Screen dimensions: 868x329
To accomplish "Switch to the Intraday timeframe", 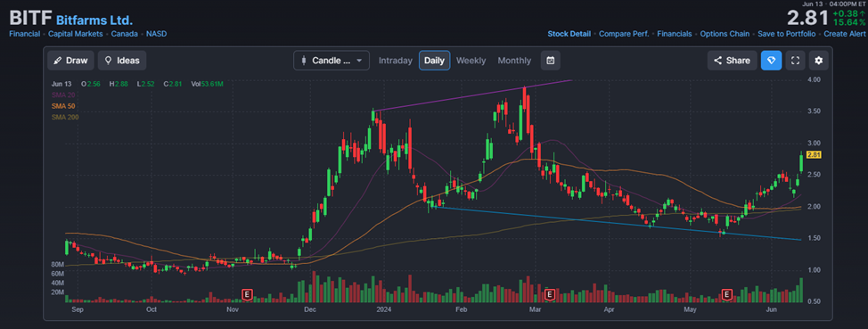I will click(396, 61).
